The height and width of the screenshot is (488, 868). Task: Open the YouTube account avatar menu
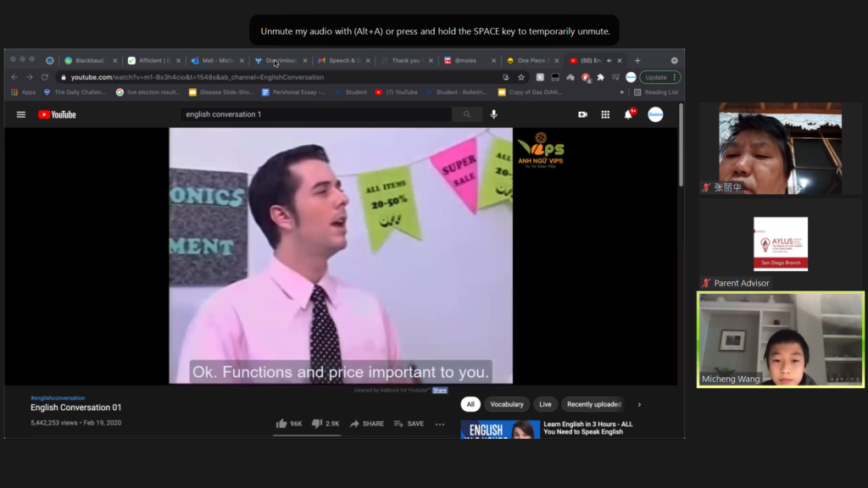pyautogui.click(x=655, y=114)
